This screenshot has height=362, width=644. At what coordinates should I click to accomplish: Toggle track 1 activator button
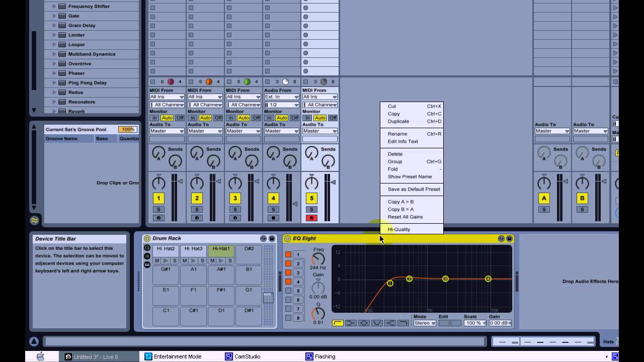[x=158, y=198]
